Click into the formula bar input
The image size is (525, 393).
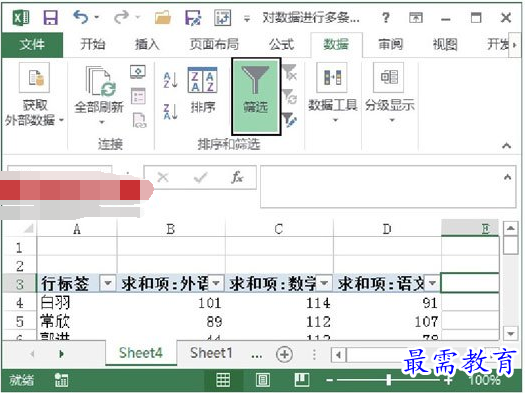(382, 186)
